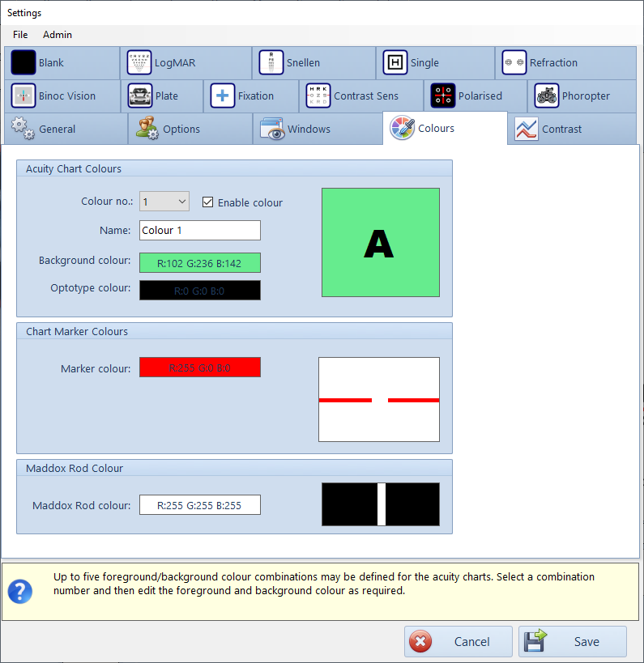Image resolution: width=644 pixels, height=663 pixels.
Task: Click the Single optotype icon
Action: pyautogui.click(x=395, y=62)
